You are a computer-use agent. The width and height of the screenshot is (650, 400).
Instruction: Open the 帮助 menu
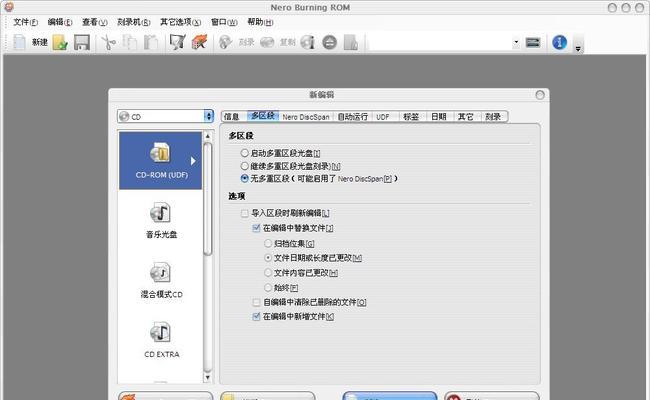coord(260,22)
